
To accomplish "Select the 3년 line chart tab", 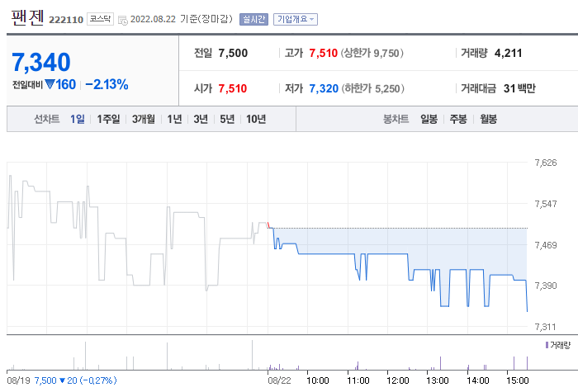I will [201, 119].
